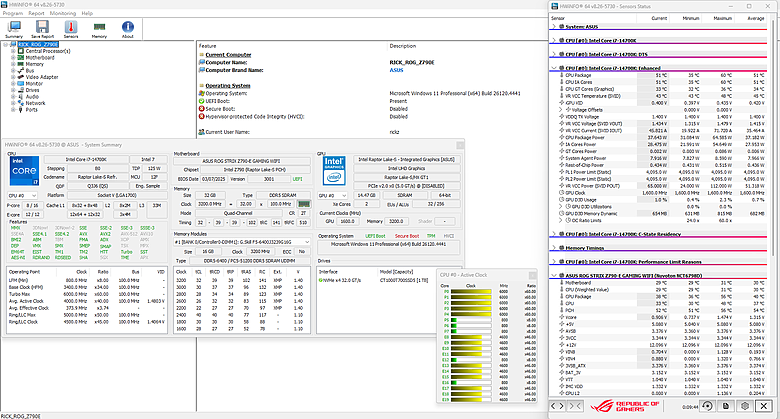Expand the OC Ratio Limits row
The image size is (780, 419).
click(x=562, y=220)
